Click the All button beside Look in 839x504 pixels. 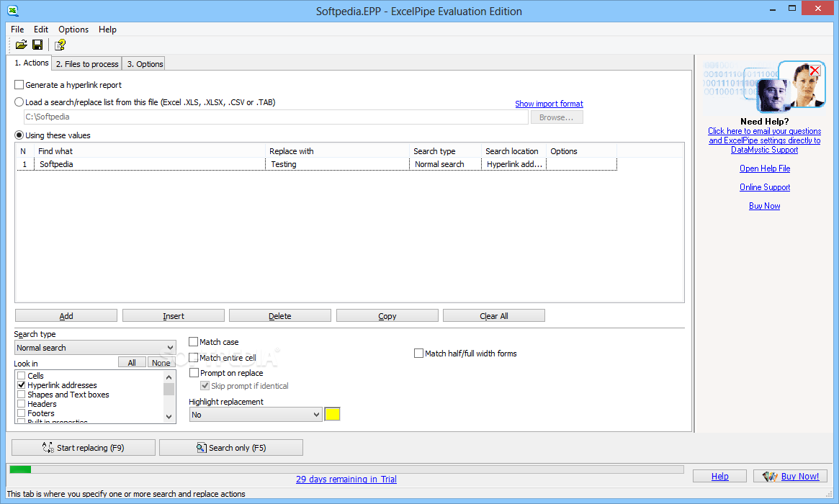pos(132,362)
